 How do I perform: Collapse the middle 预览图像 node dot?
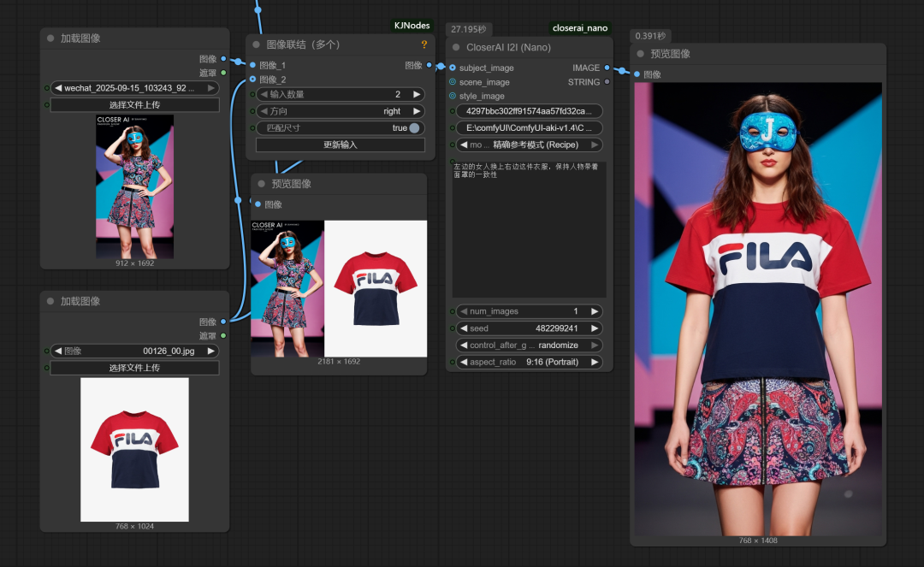point(262,184)
